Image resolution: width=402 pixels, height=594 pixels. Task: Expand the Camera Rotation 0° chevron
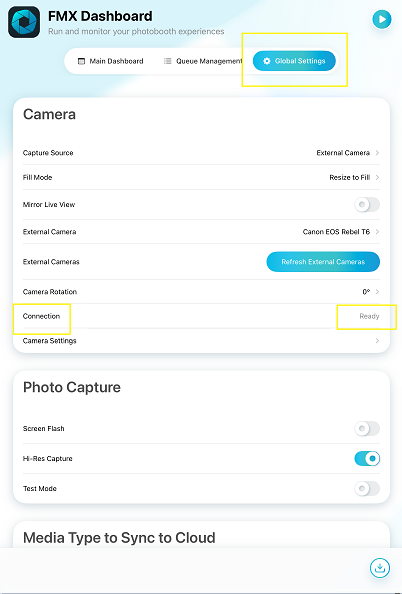coord(377,292)
